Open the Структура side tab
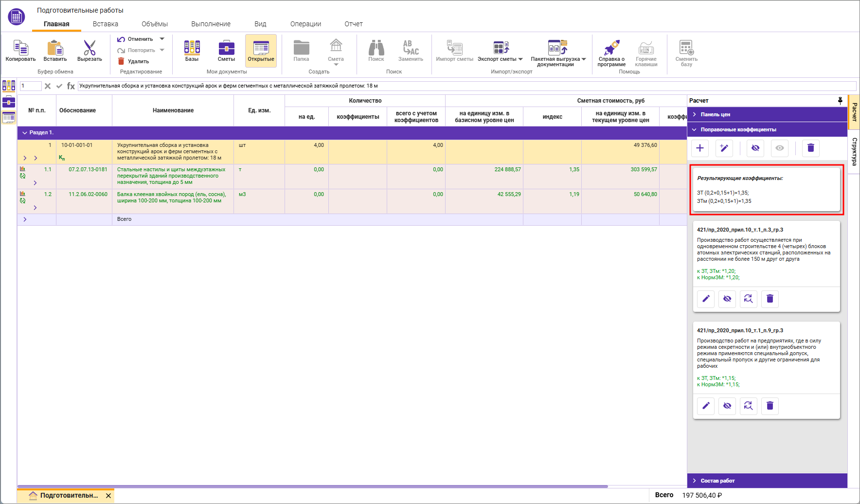This screenshot has width=860, height=504. coord(854,151)
